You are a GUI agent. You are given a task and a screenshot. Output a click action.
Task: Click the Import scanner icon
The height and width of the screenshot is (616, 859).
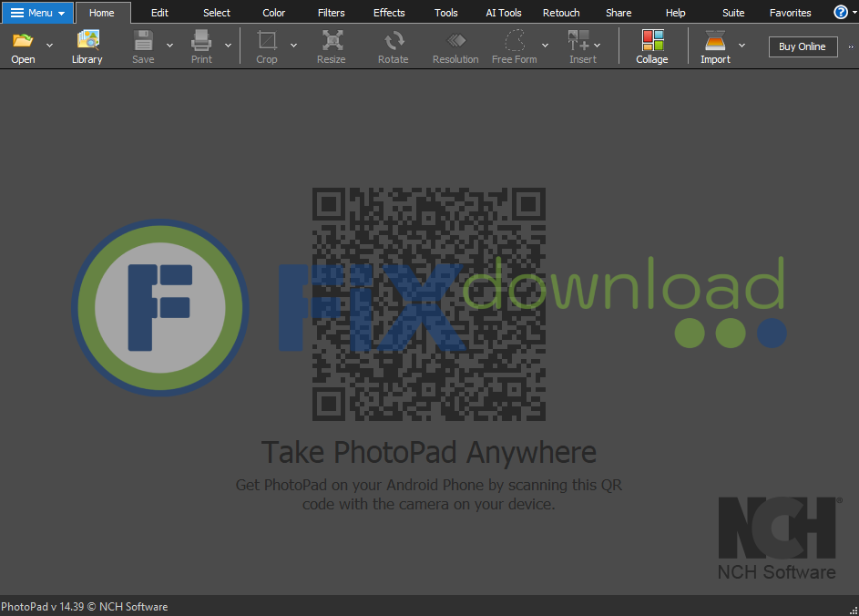[x=715, y=41]
